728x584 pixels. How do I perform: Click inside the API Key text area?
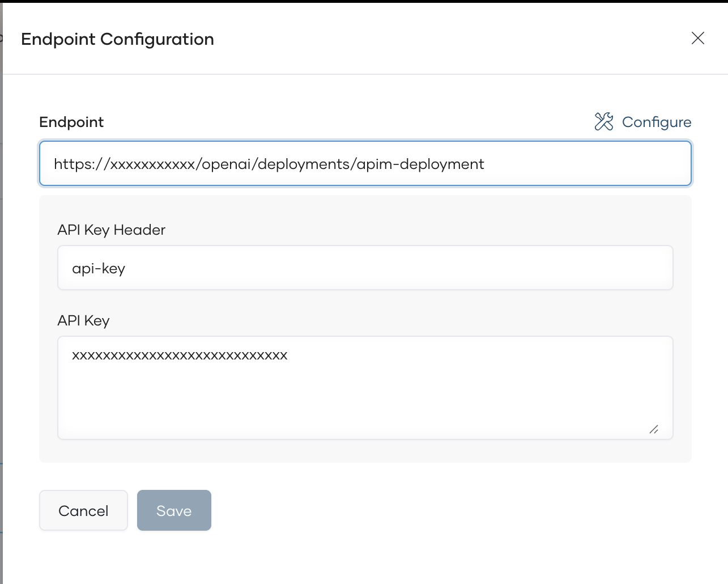pyautogui.click(x=365, y=388)
